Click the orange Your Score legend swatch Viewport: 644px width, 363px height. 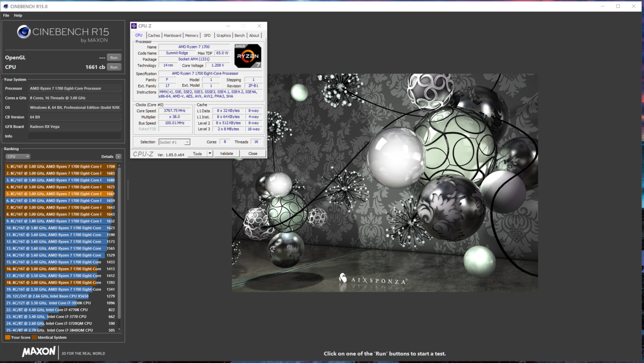pyautogui.click(x=8, y=337)
